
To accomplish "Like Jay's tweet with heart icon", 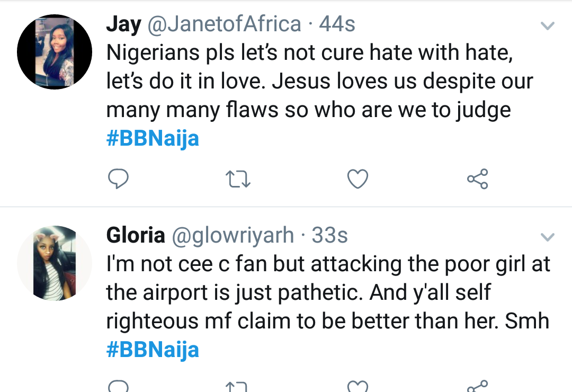I will pos(358,180).
